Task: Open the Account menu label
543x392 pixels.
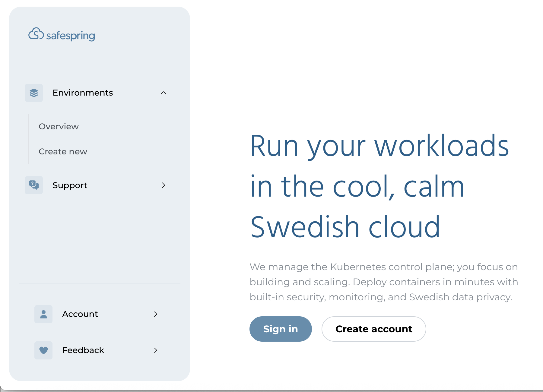Action: [x=80, y=314]
